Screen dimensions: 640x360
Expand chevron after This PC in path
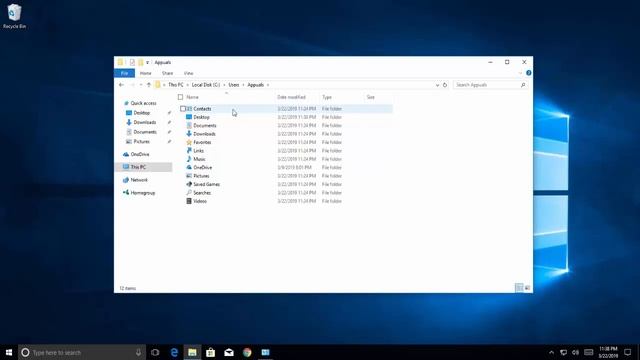click(x=187, y=85)
